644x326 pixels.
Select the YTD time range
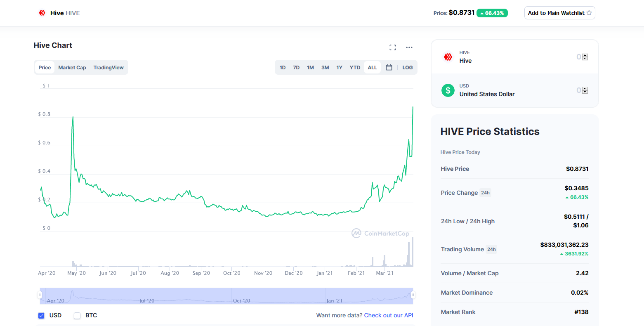click(x=355, y=67)
